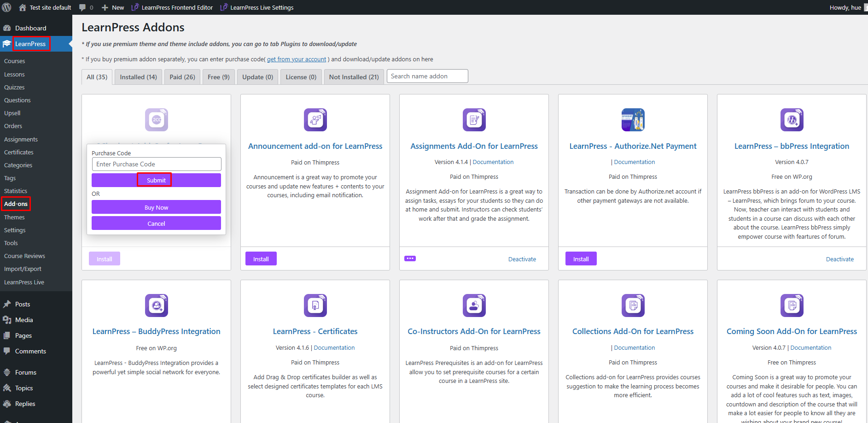
Task: Open Documentation link on Certificates card
Action: click(334, 348)
